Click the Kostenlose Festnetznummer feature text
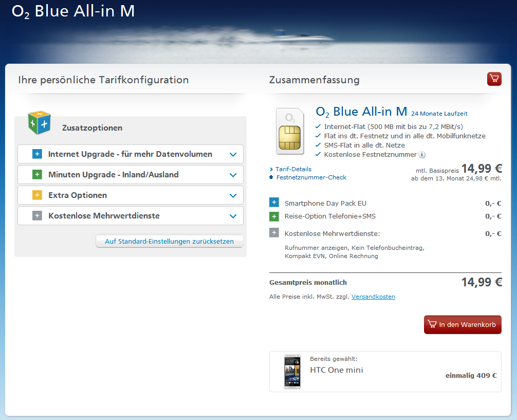 370,154
